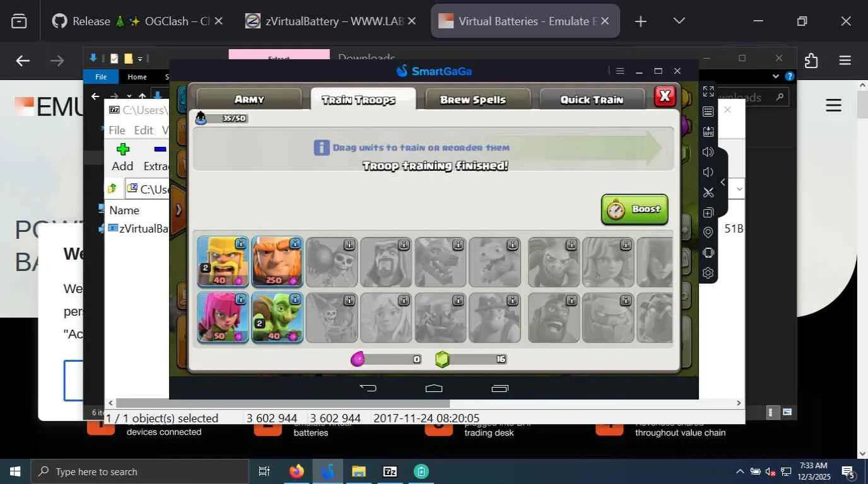Expand the File Explorer ribbon chevron
Image resolution: width=868 pixels, height=484 pixels.
tap(776, 76)
